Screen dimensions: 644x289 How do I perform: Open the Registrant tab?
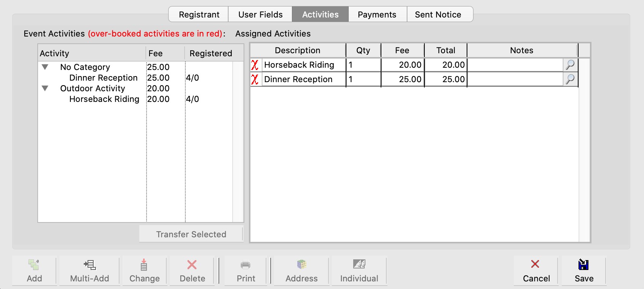coord(199,14)
